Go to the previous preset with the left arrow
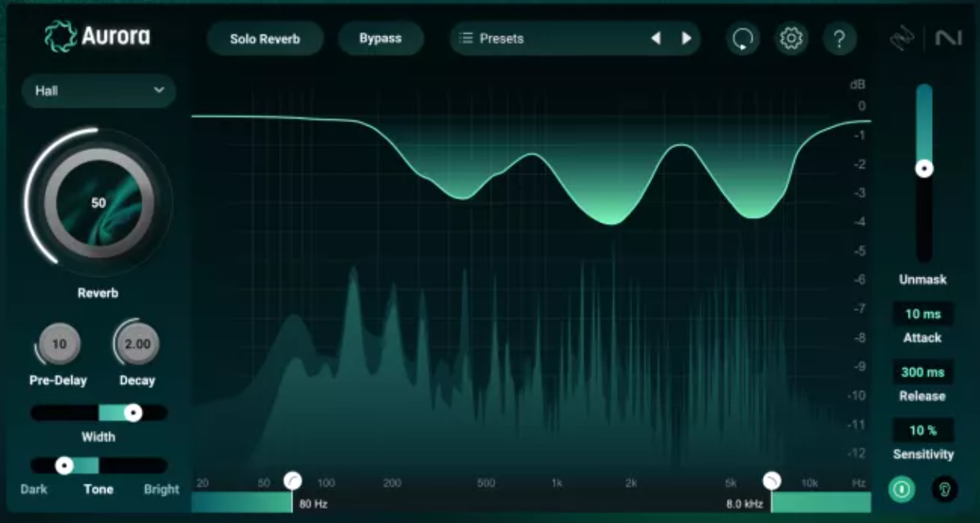Viewport: 980px width, 523px height. click(656, 38)
